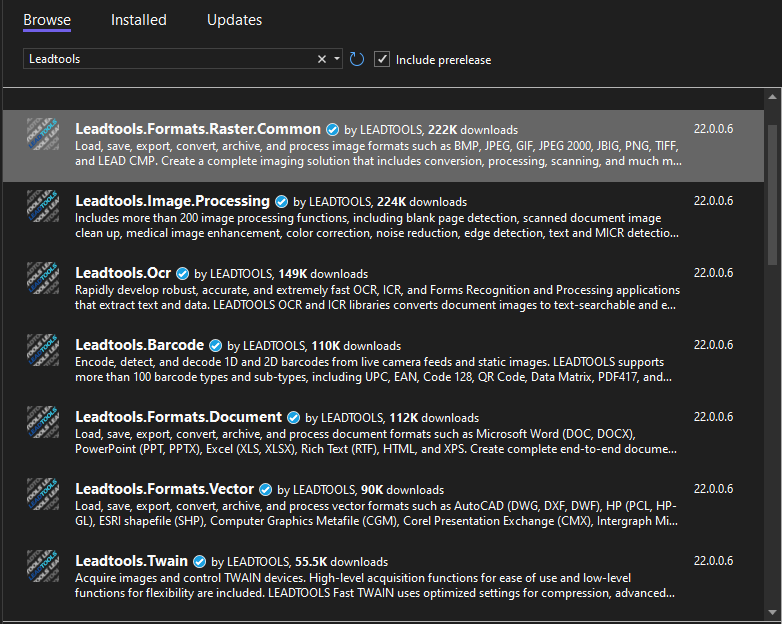
Task: Select the Leadtools.Barcode package title
Action: [x=140, y=345]
